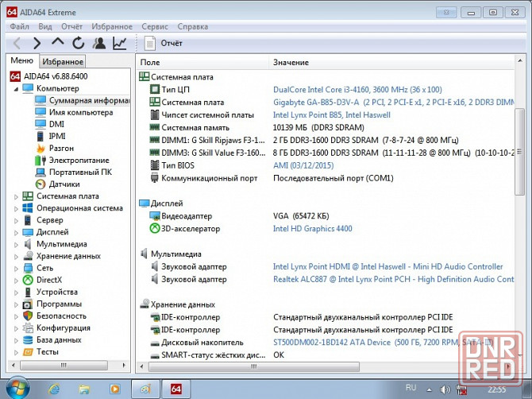Click the report pane horizontal scrollbar thumb
This screenshot has width=532, height=399.
click(254, 366)
